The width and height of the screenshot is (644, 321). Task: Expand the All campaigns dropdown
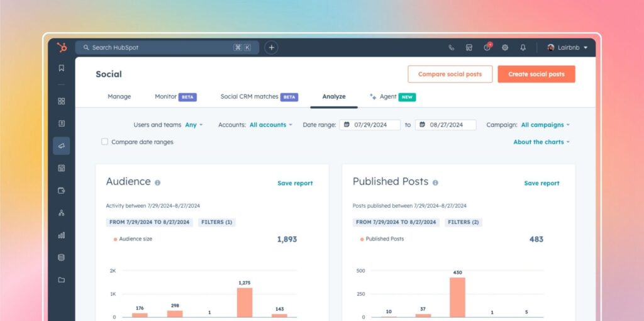545,125
